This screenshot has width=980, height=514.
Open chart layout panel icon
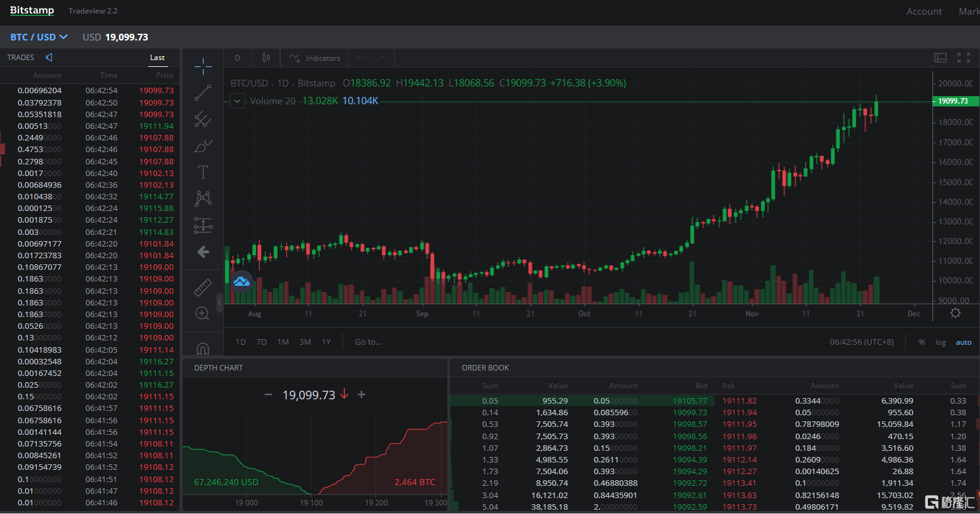(940, 58)
